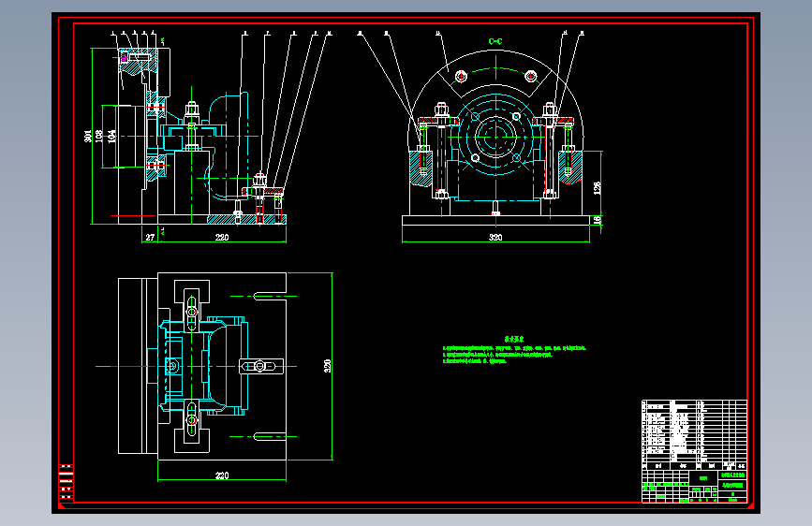The height and width of the screenshot is (526, 812).
Task: Select the green technical requirements note block
Action: pyautogui.click(x=514, y=350)
